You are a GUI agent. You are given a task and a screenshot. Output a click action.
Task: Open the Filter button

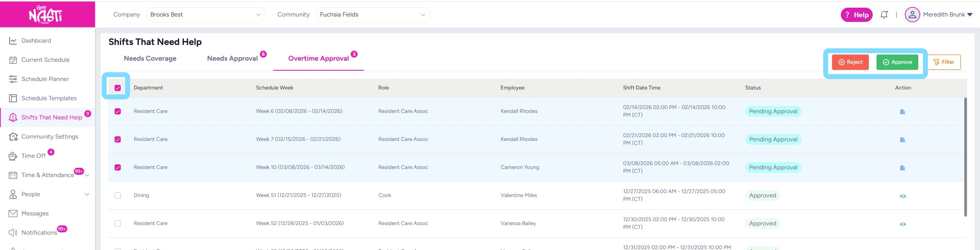pyautogui.click(x=944, y=62)
